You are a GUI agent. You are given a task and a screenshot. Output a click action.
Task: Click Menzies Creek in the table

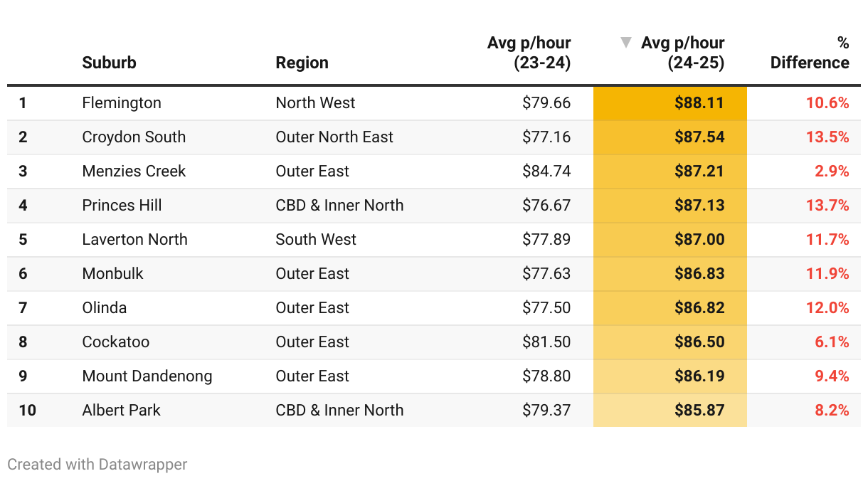pos(134,171)
